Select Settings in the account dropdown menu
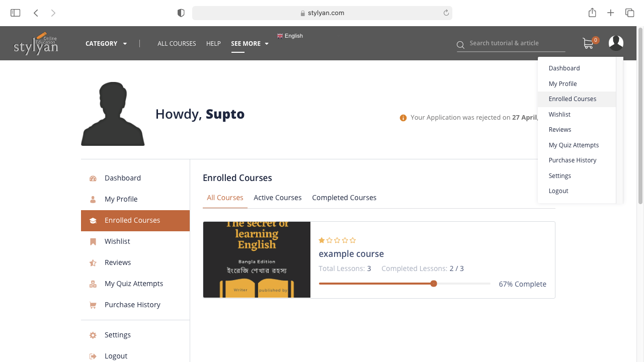Viewport: 644px width, 362px height. click(577, 176)
